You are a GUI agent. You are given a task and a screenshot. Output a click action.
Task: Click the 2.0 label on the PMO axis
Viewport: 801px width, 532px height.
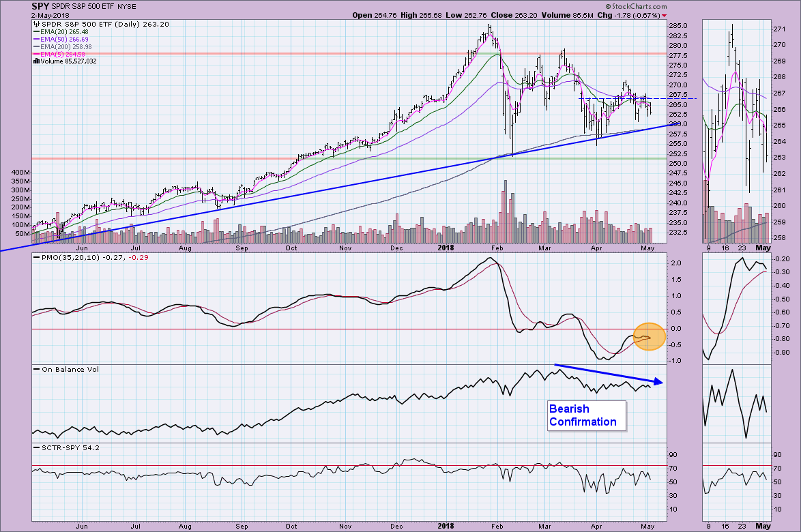[676, 263]
